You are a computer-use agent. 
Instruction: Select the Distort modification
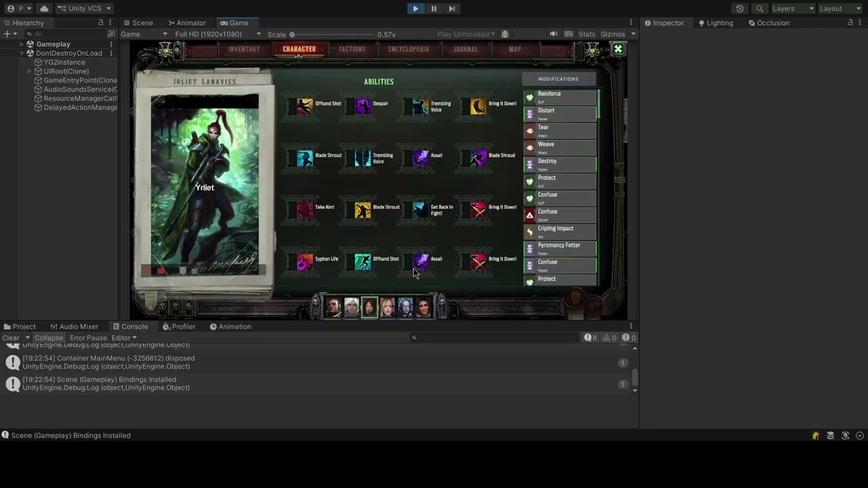click(x=560, y=114)
